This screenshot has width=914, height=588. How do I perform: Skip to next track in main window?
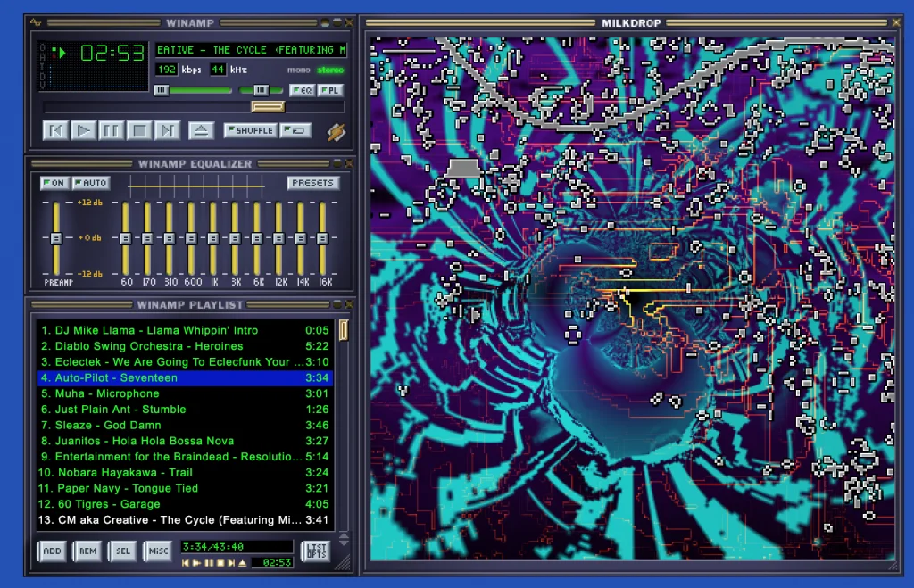[x=167, y=130]
